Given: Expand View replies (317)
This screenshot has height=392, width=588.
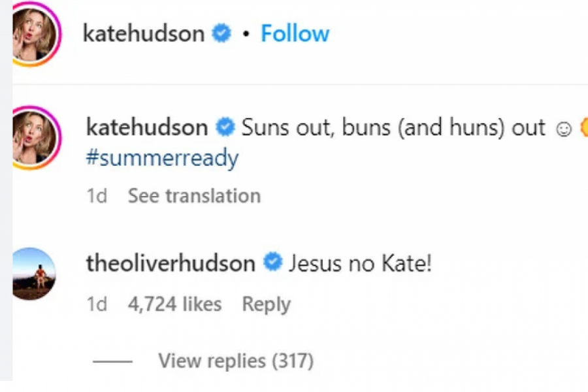Looking at the screenshot, I should point(235,361).
